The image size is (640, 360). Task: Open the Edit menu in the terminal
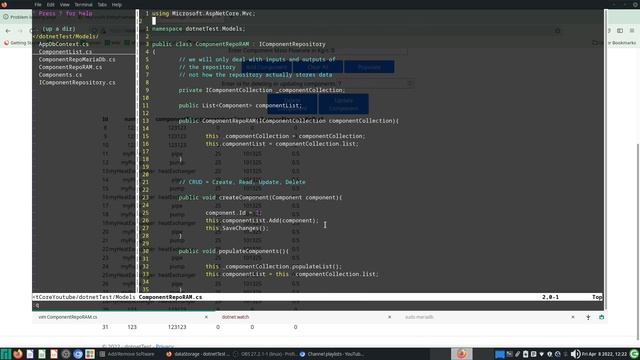point(51,4)
